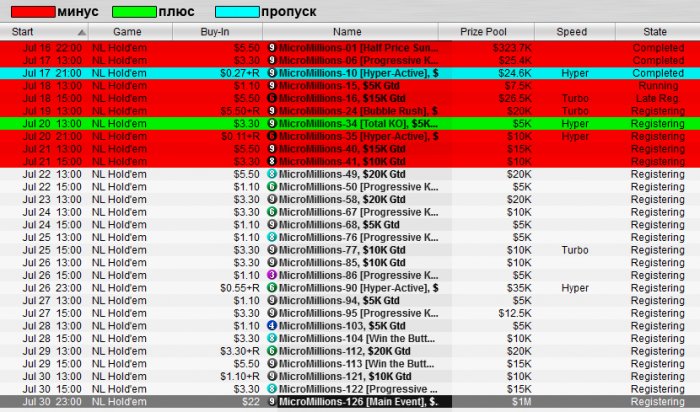
Task: Click the $35K prize pool cell
Action: 519,288
